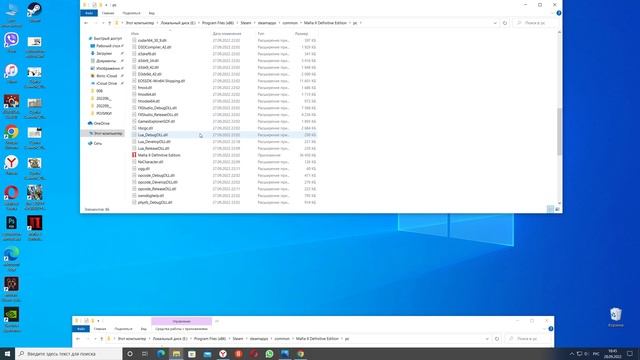
Task: Click the Windows taskbar search field
Action: tap(69, 354)
